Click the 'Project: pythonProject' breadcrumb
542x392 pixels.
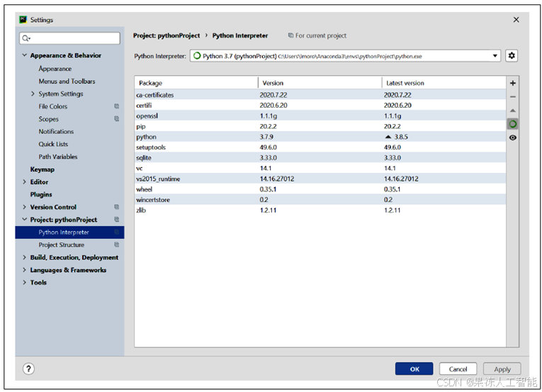166,35
